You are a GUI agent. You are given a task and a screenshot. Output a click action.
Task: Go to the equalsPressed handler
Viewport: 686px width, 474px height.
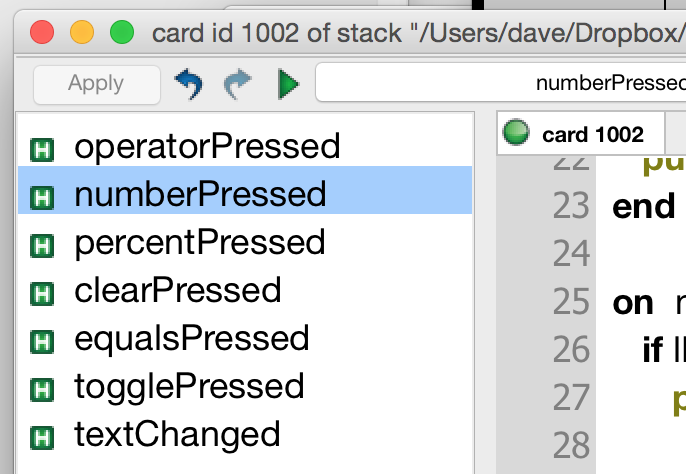(192, 338)
